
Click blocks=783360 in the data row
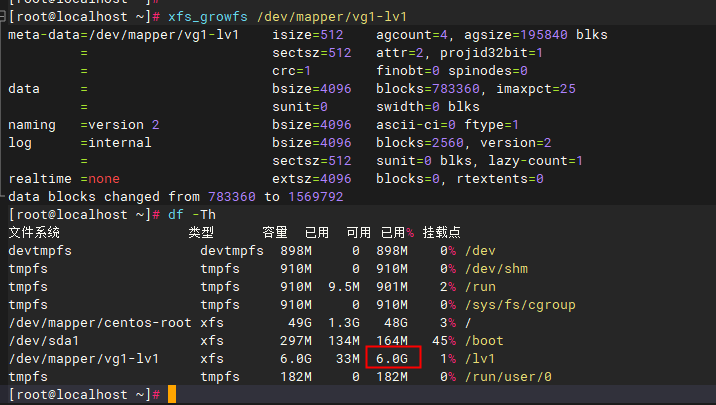pyautogui.click(x=428, y=89)
